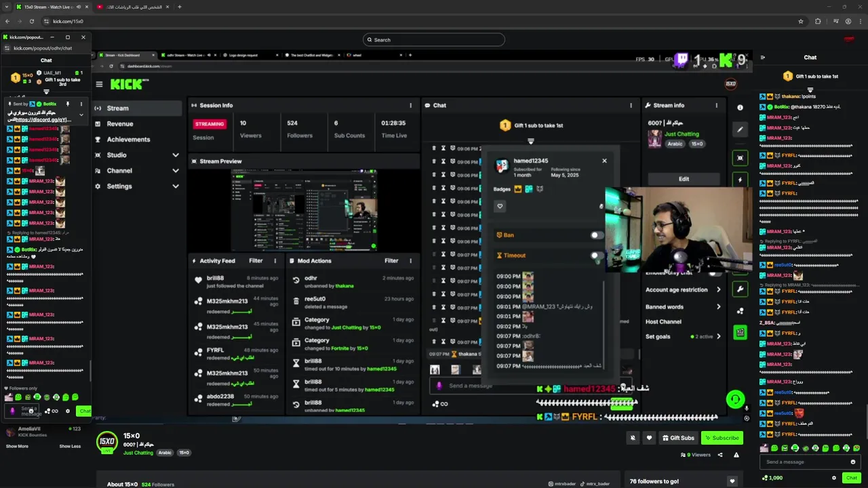Screen dimensions: 868x488
Task: Close the hamed12345 user card
Action: tap(604, 161)
